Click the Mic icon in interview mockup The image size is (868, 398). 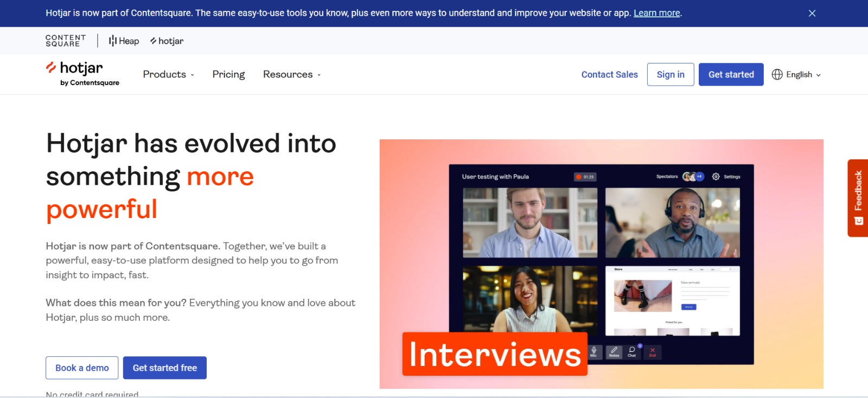click(x=593, y=351)
